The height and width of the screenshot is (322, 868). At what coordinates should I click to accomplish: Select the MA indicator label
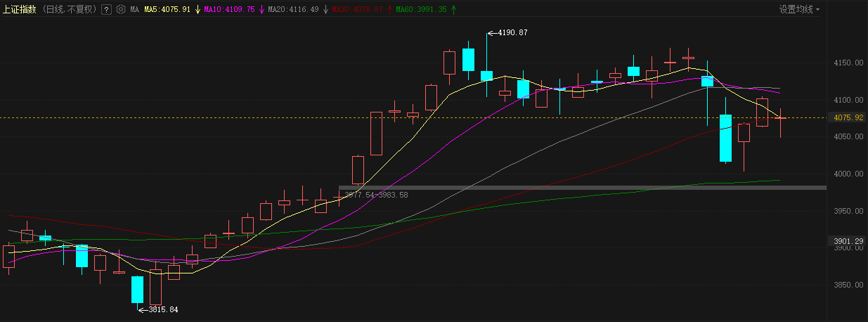point(134,10)
